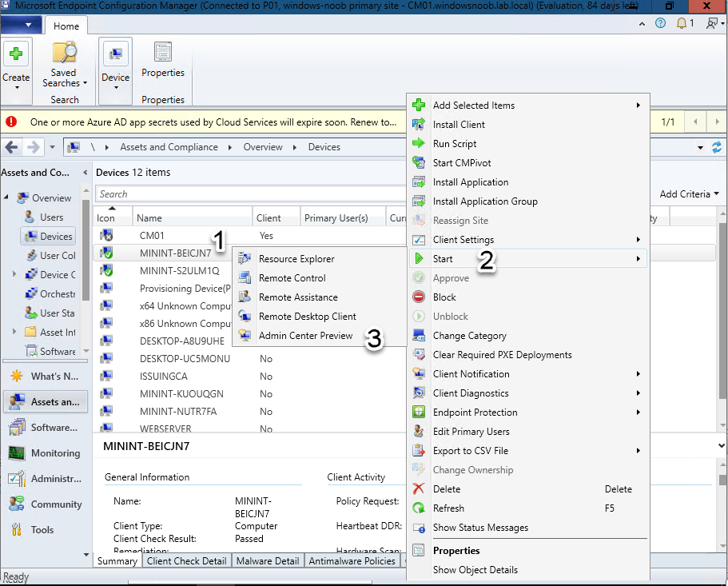Image resolution: width=728 pixels, height=586 pixels.
Task: Click the Administration workspace icon
Action: tap(17, 479)
